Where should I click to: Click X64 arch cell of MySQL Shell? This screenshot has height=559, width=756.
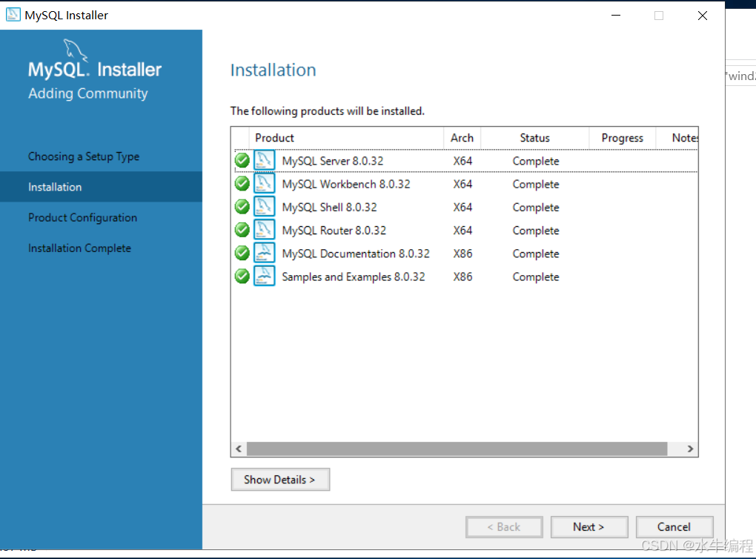462,207
